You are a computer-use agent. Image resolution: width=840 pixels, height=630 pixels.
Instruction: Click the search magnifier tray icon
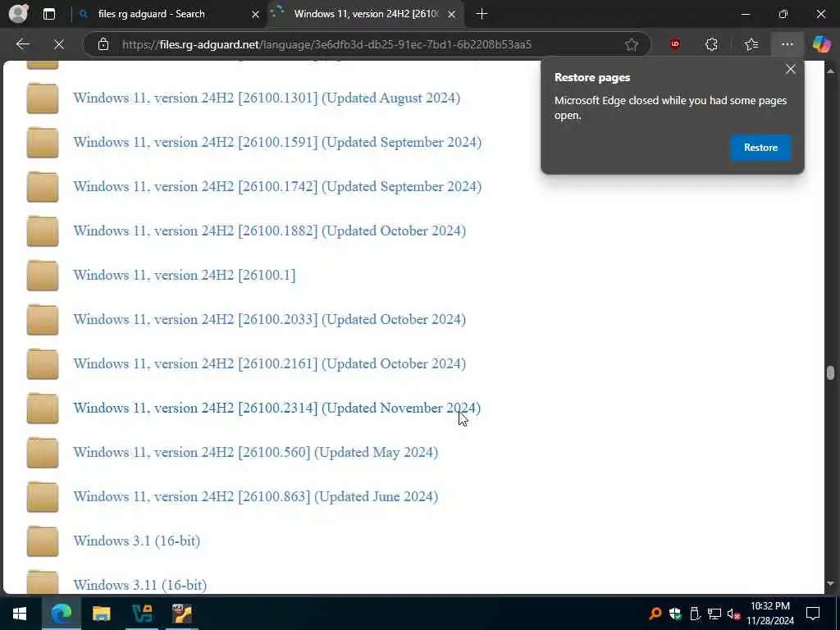click(655, 614)
